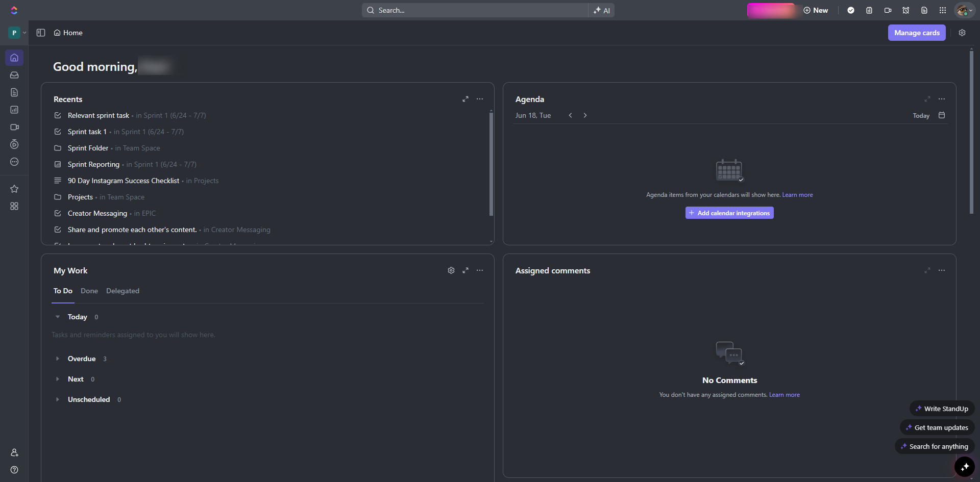The height and width of the screenshot is (482, 980).
Task: Open the Favorites star icon in the sidebar
Action: click(x=14, y=189)
